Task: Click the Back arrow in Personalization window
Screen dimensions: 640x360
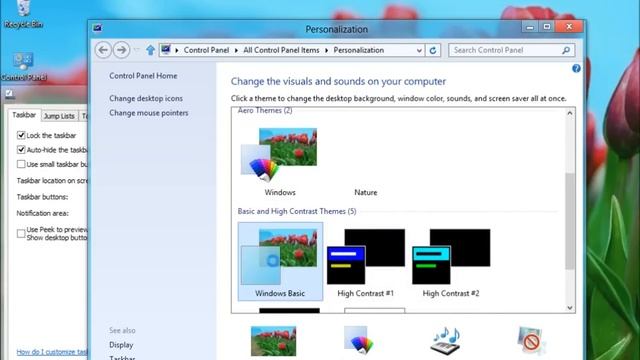Action: (103, 50)
